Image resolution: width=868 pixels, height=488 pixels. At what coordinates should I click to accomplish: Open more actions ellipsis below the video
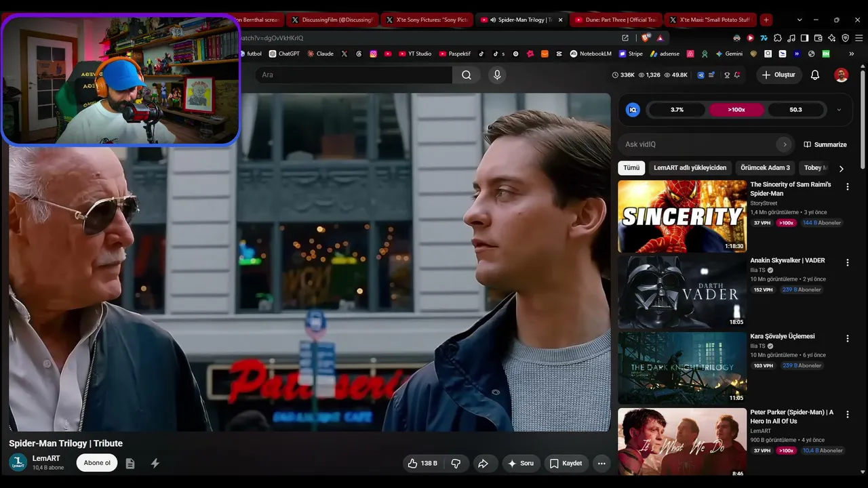click(x=601, y=464)
